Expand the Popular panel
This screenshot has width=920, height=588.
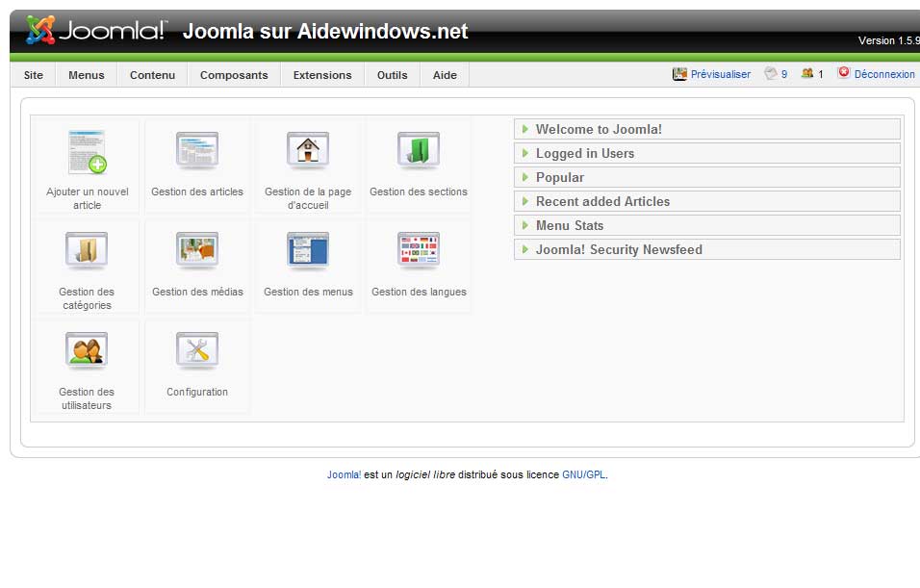[x=707, y=177]
